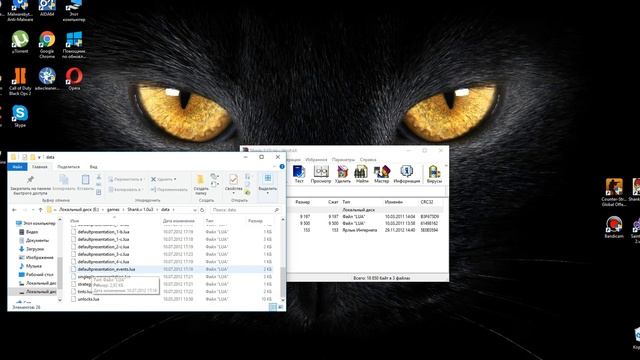The width and height of the screenshot is (640, 360).
Task: Sort WinRAR list by Сжат column
Action: 333,202
